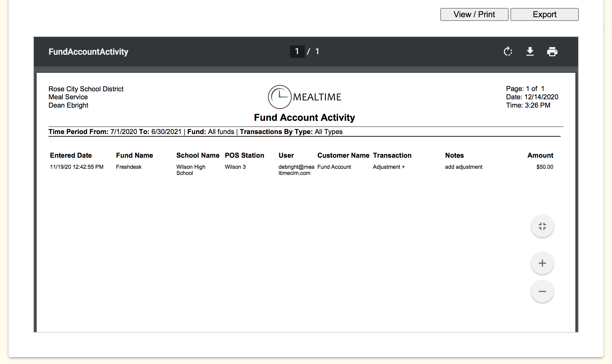Click the FundAccountActivity document title
The width and height of the screenshot is (612, 364).
[88, 52]
